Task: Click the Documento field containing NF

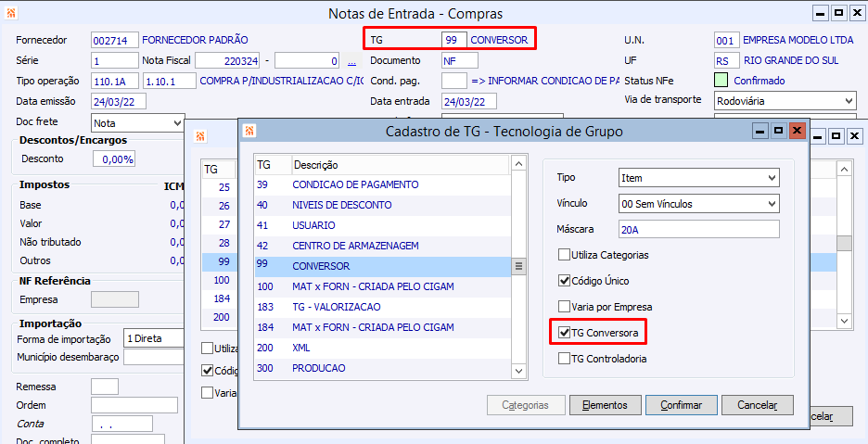Action: tap(459, 61)
